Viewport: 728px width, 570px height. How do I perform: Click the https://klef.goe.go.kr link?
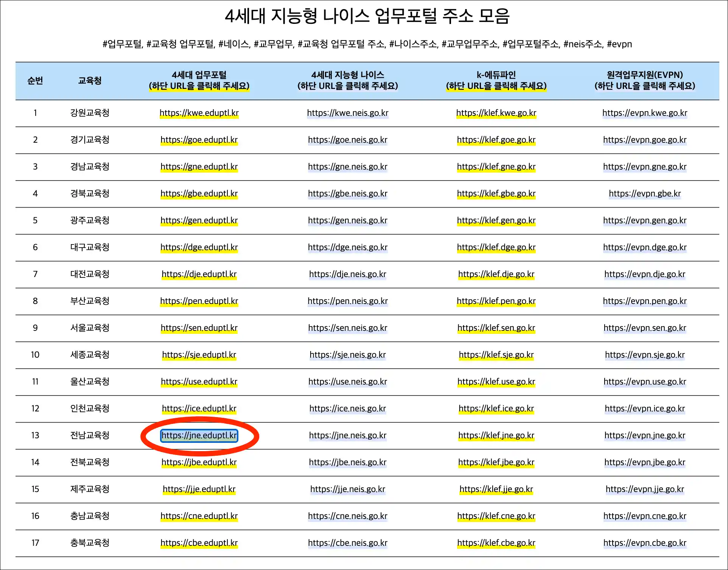pyautogui.click(x=496, y=140)
